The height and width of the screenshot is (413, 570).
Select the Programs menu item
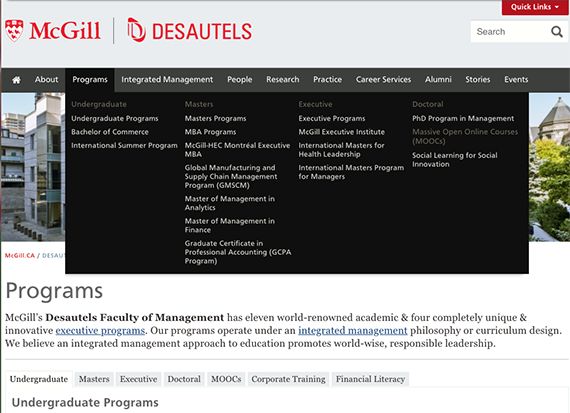coord(90,80)
